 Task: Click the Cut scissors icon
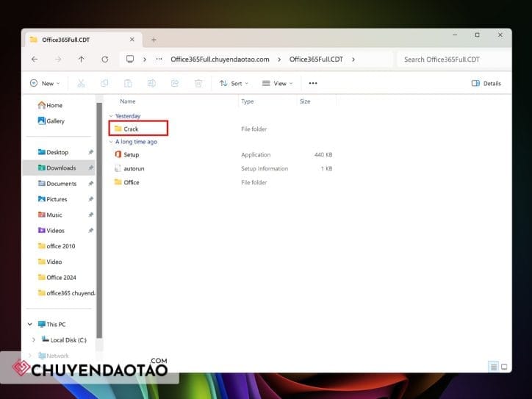coord(81,83)
